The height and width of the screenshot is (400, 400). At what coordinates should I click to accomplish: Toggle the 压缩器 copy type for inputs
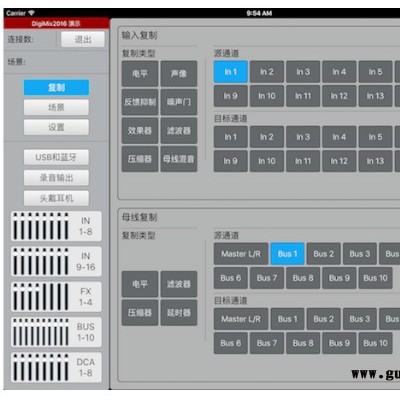click(x=140, y=159)
